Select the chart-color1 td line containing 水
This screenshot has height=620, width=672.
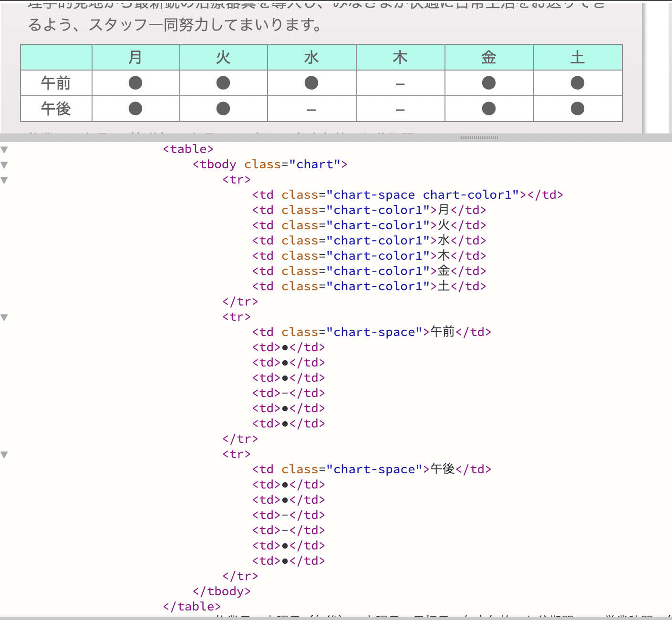[x=369, y=241]
